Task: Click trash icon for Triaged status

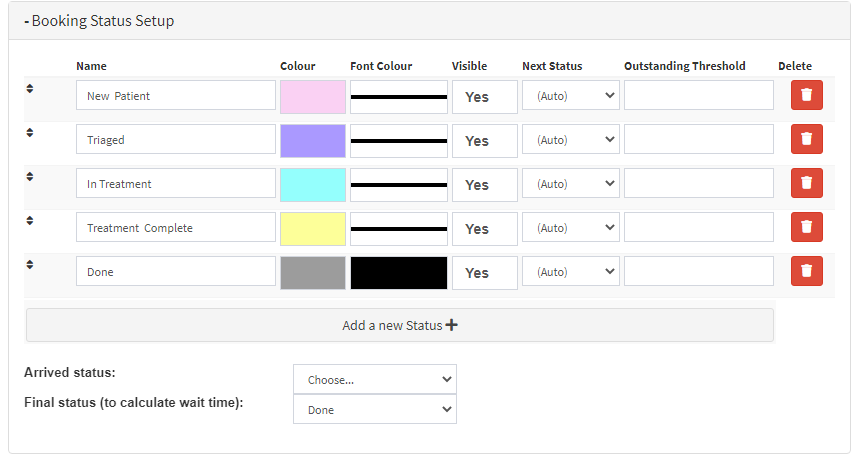Action: coord(806,140)
